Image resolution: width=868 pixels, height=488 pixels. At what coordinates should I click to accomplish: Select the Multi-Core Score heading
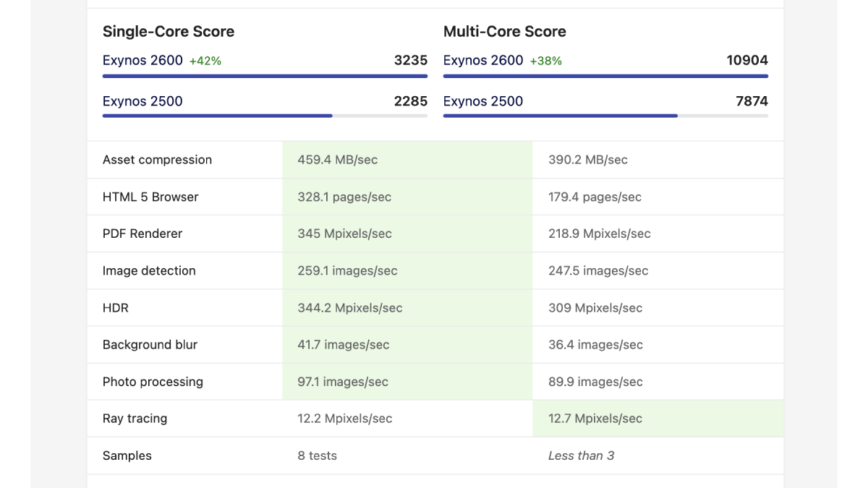coord(505,32)
